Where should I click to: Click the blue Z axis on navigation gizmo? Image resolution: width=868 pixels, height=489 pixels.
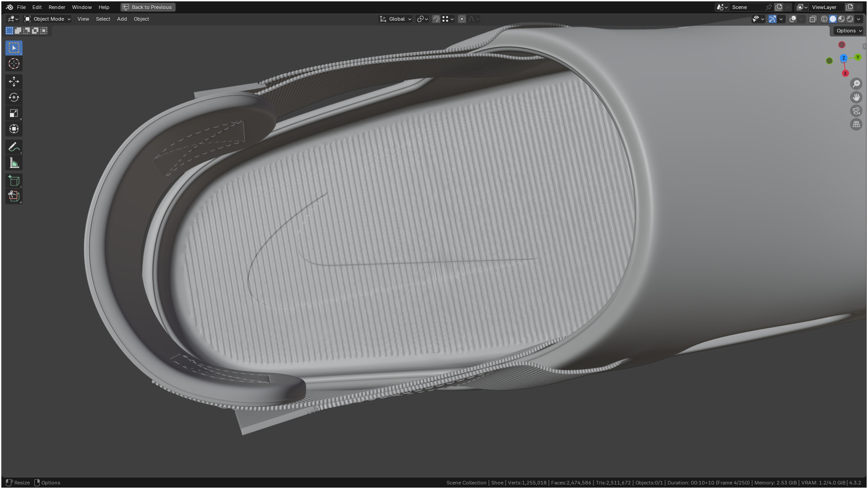pyautogui.click(x=844, y=58)
